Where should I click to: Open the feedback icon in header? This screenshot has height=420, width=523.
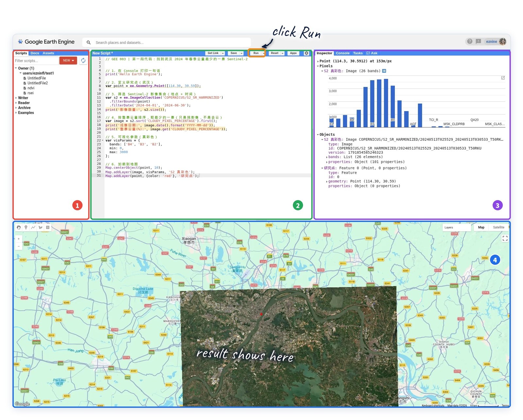(x=479, y=41)
